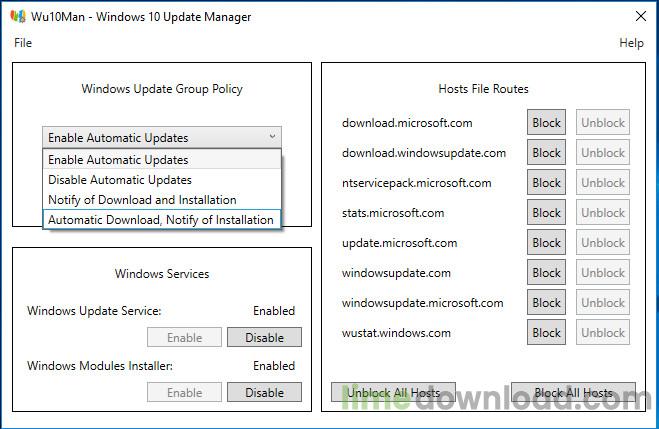Unblock windowsupdate.com host

pyautogui.click(x=603, y=273)
